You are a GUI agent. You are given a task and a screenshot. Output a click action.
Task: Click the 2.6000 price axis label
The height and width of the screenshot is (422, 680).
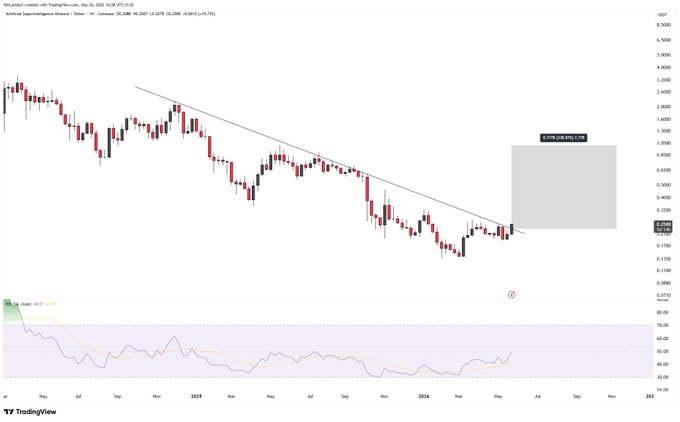coord(664,92)
